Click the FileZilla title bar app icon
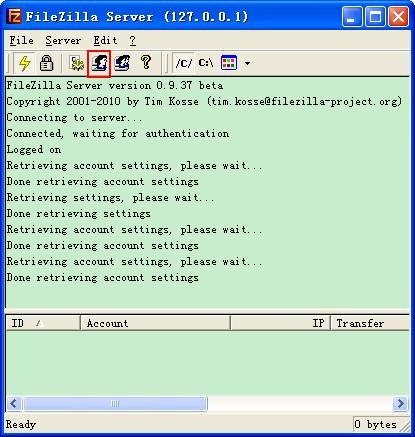Viewport: 415px width, 437px height. [15, 16]
